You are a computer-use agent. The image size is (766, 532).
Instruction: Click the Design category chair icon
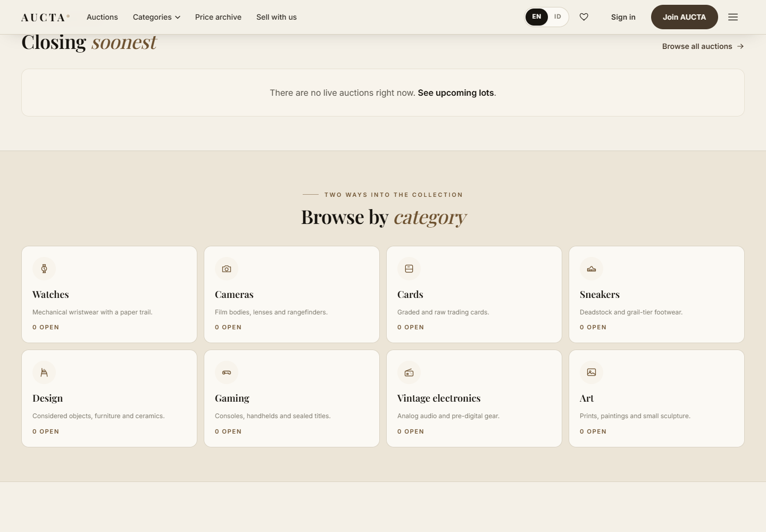point(44,372)
